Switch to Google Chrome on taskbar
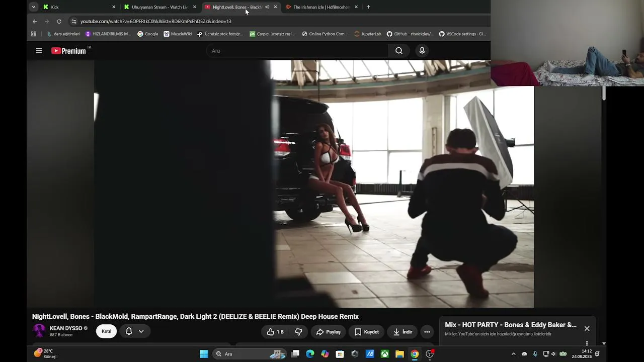This screenshot has width=644, height=362. [x=414, y=354]
